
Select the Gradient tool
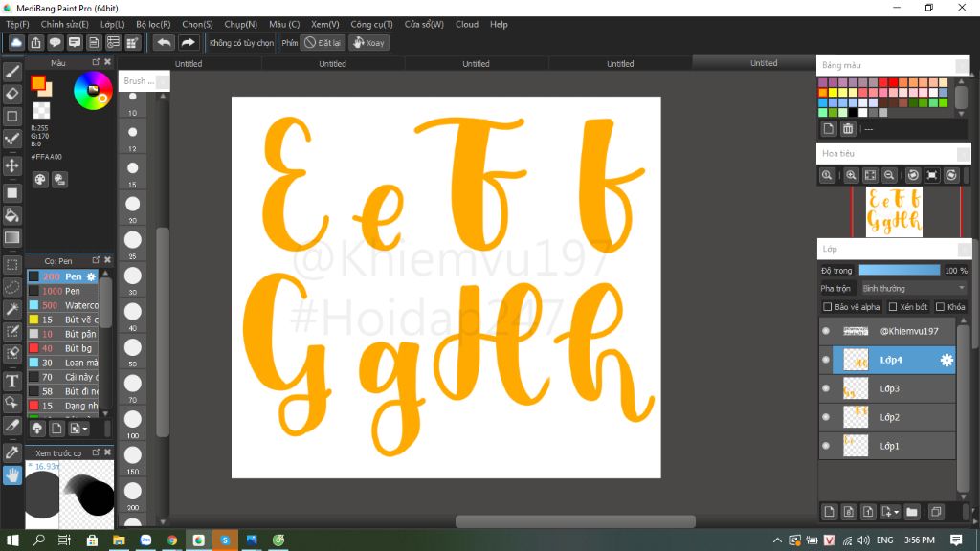coord(11,237)
